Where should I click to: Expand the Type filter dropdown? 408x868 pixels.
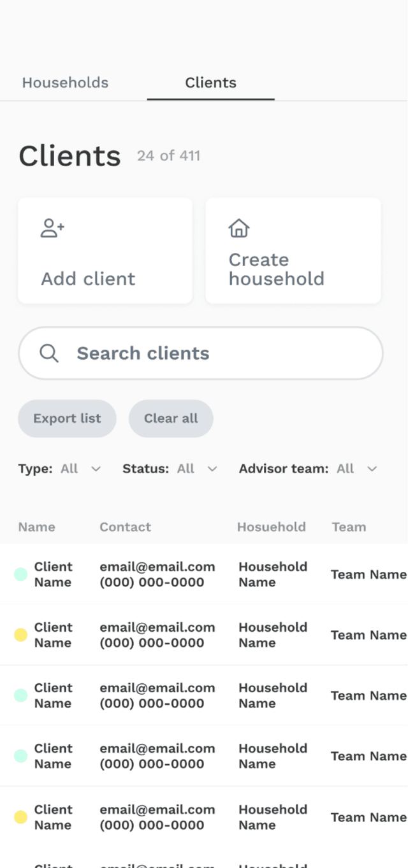tap(96, 469)
